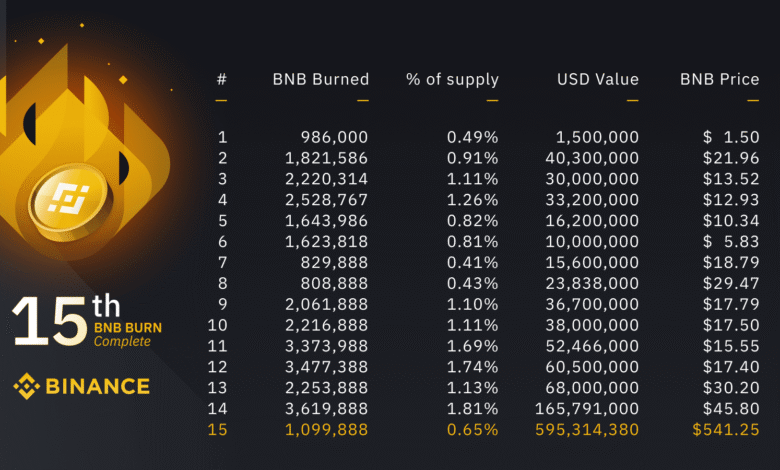780x470 pixels.
Task: Click the 60,500,000 USD value
Action: (x=592, y=367)
